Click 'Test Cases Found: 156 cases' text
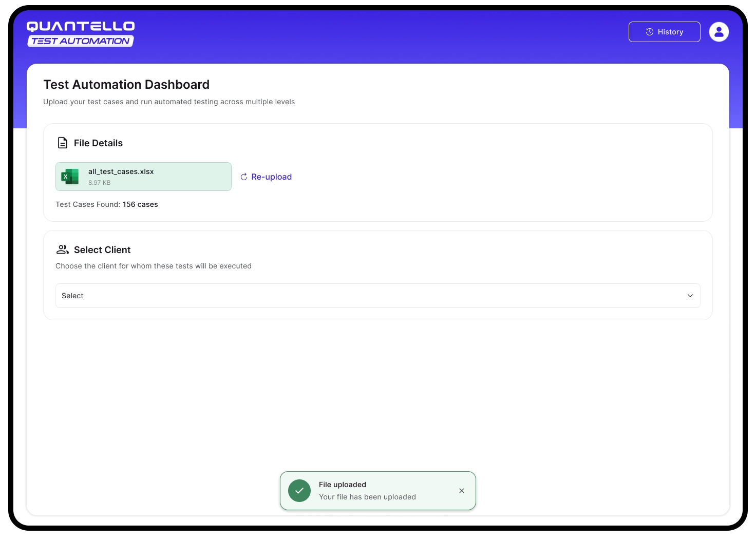Viewport: 756px width, 542px height. [x=107, y=204]
